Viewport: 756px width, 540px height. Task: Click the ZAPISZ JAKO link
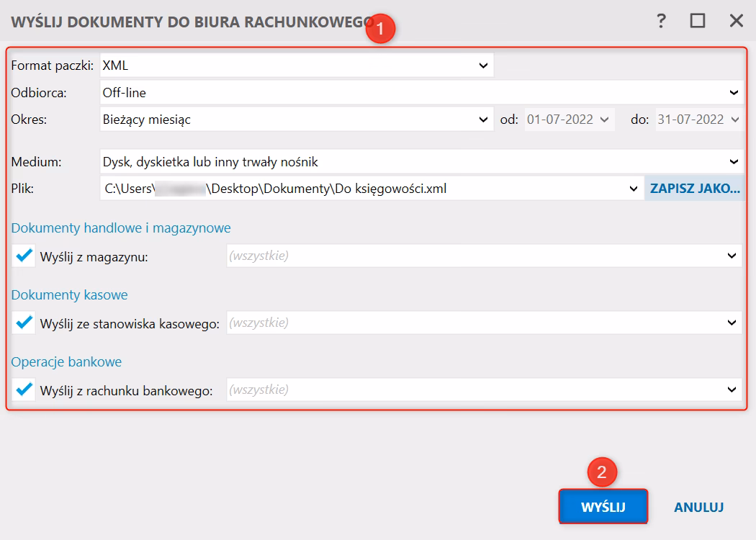tap(694, 188)
